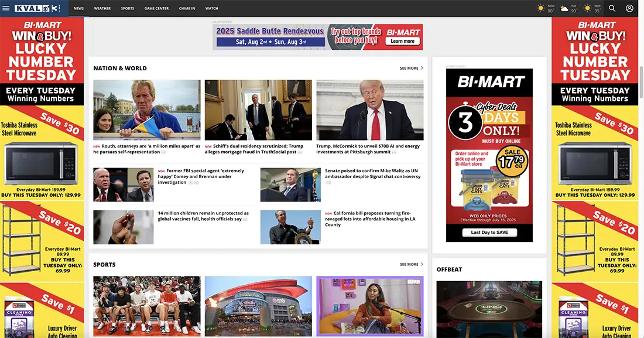Click the sunny weather icon for Now
The width and height of the screenshot is (644, 338).
[540, 8]
